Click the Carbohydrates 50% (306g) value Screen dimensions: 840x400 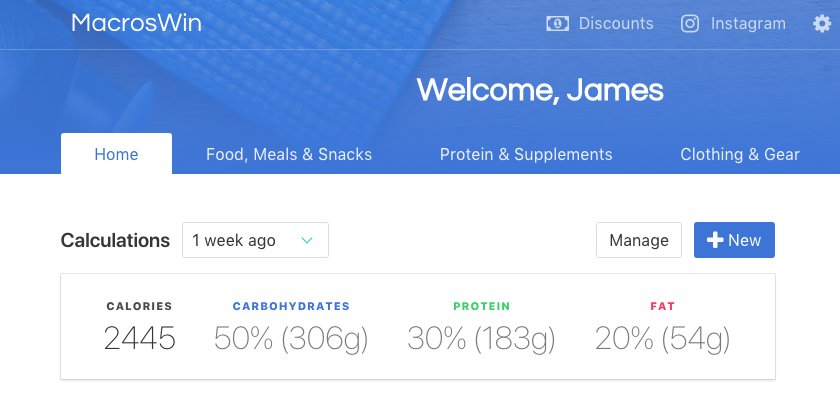tap(291, 339)
